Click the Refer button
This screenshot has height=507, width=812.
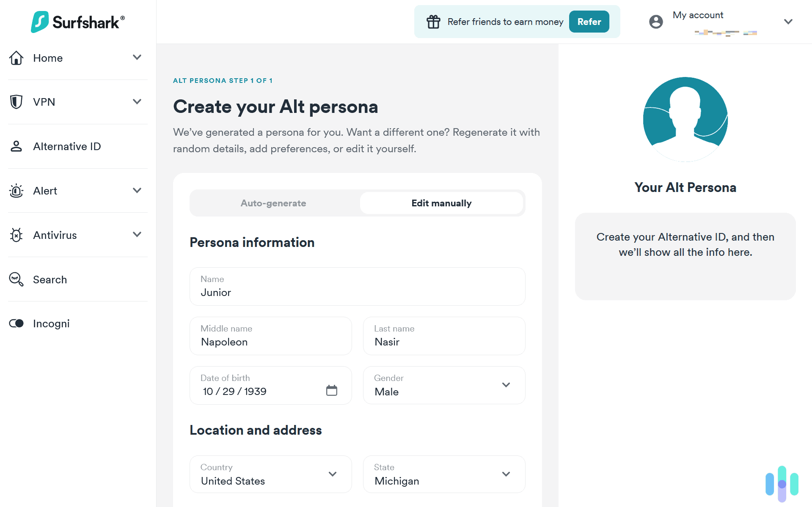tap(589, 22)
